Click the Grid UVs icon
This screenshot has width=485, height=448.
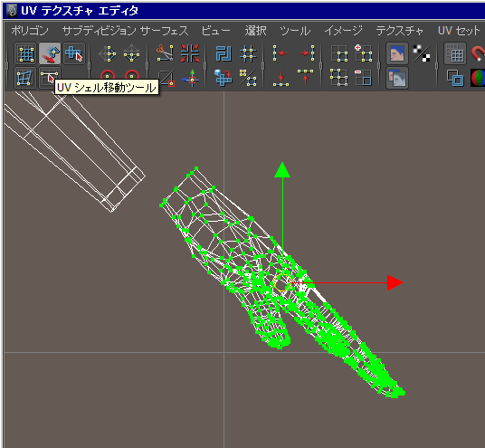point(248,53)
